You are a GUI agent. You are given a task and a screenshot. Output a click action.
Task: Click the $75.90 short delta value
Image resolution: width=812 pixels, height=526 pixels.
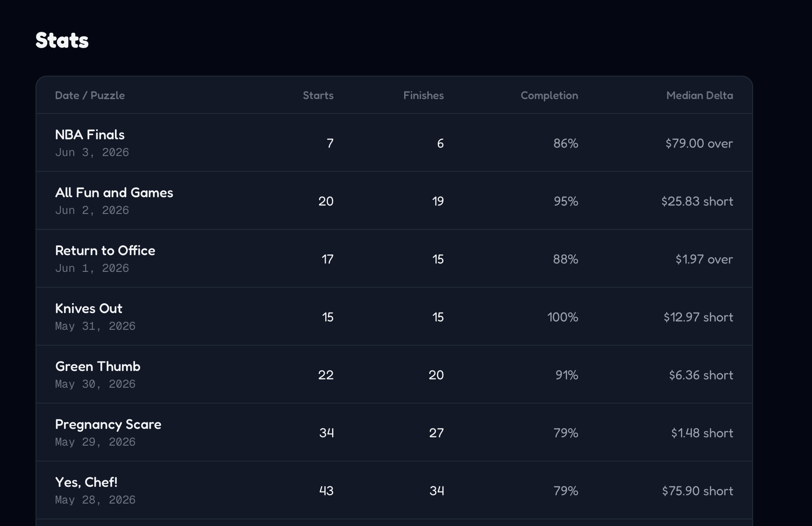(698, 491)
